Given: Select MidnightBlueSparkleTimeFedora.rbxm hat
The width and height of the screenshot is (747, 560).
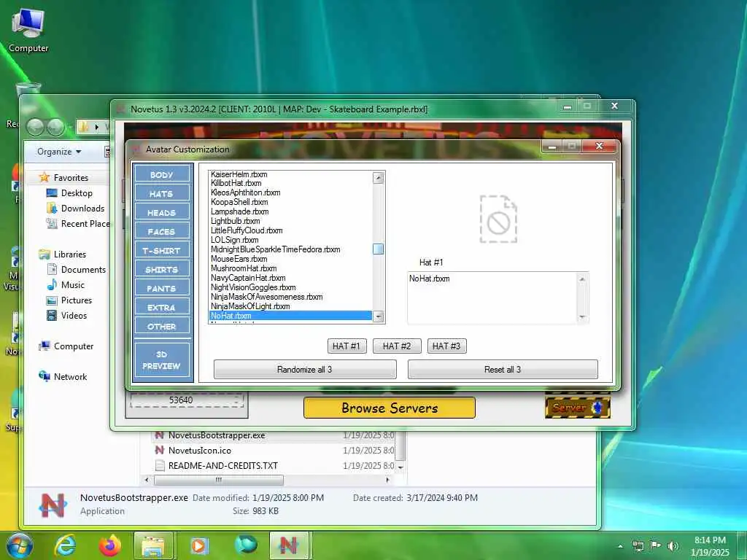Looking at the screenshot, I should (290, 249).
